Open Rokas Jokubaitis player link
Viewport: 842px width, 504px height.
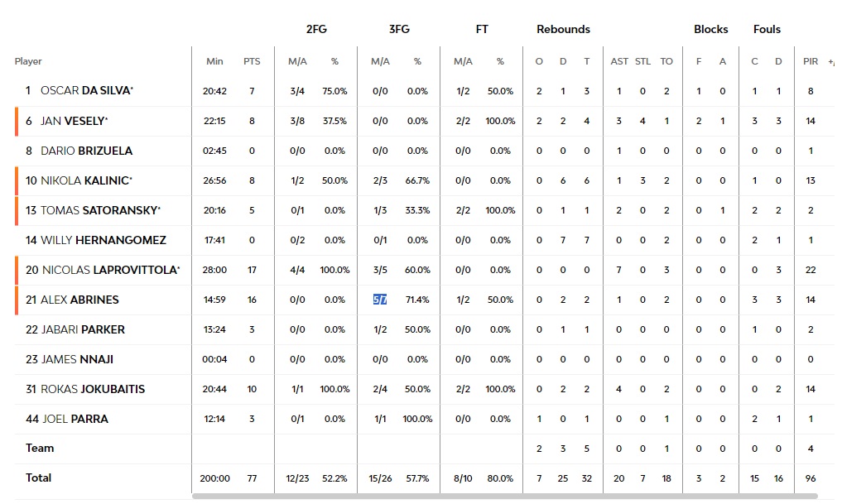coord(92,389)
